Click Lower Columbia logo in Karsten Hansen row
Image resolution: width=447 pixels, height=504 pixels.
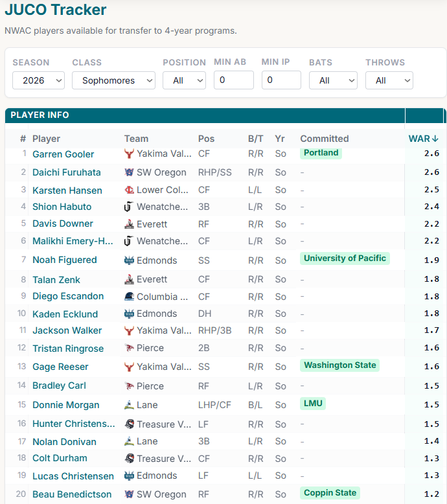point(129,190)
